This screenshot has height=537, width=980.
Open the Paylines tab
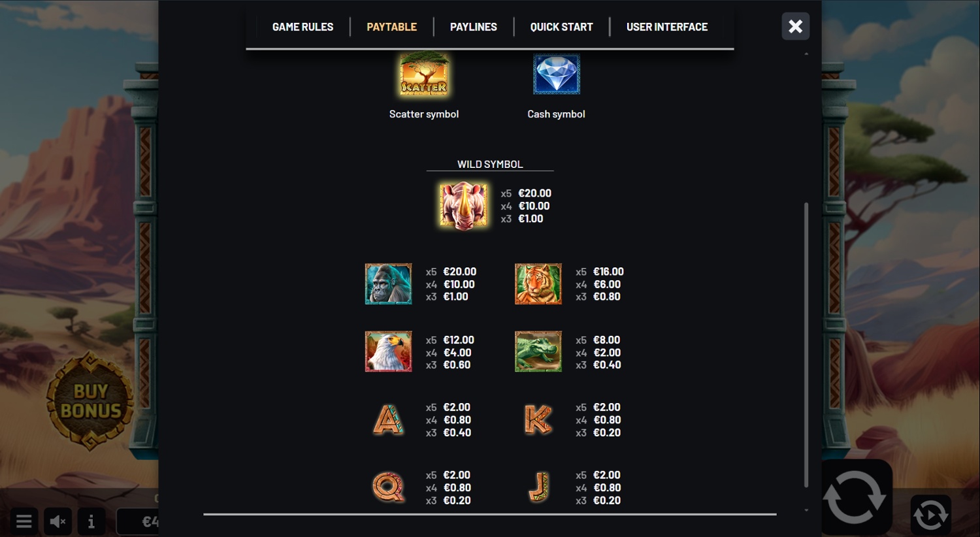473,27
